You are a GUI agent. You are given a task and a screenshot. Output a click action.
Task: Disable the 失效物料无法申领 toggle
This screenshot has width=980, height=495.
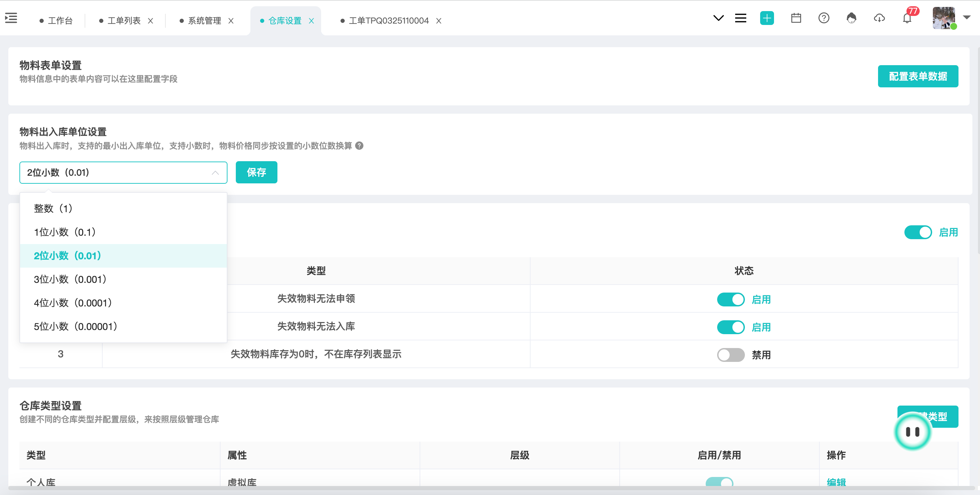pos(730,299)
